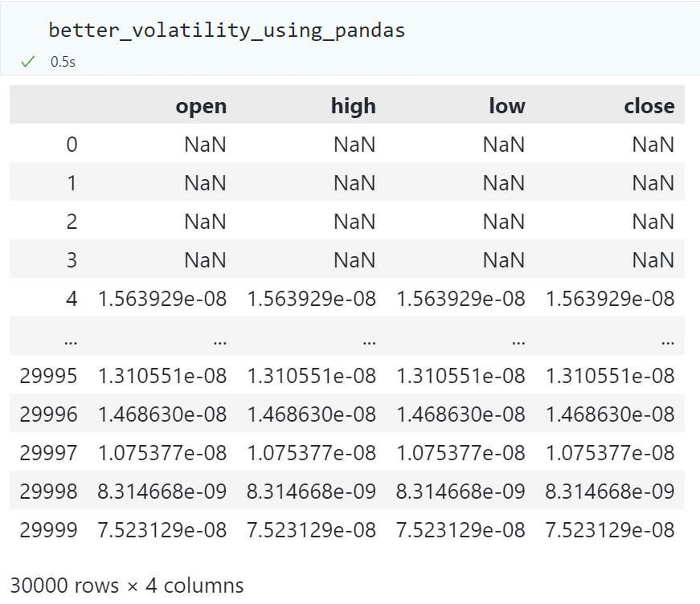Click the ellipsis in the index column

tap(70, 339)
